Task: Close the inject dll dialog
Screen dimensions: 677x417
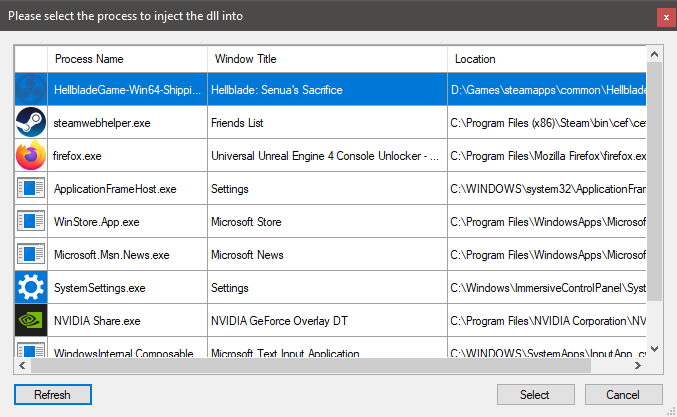Action: click(x=664, y=16)
